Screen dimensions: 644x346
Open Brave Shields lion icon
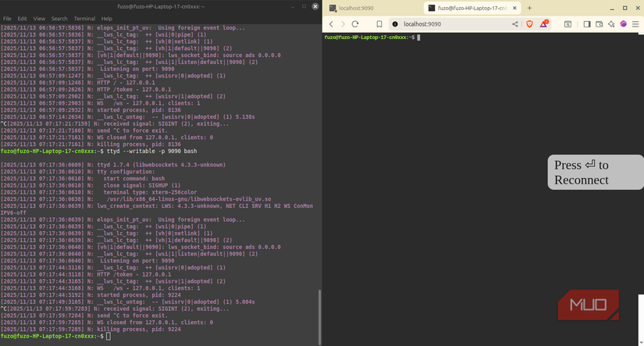coord(530,24)
